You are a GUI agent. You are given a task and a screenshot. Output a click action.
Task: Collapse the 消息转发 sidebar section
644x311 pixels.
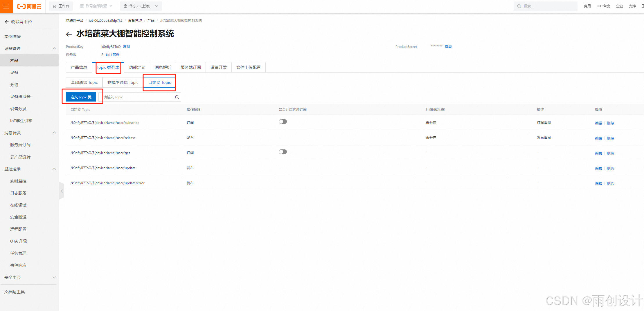[54, 133]
